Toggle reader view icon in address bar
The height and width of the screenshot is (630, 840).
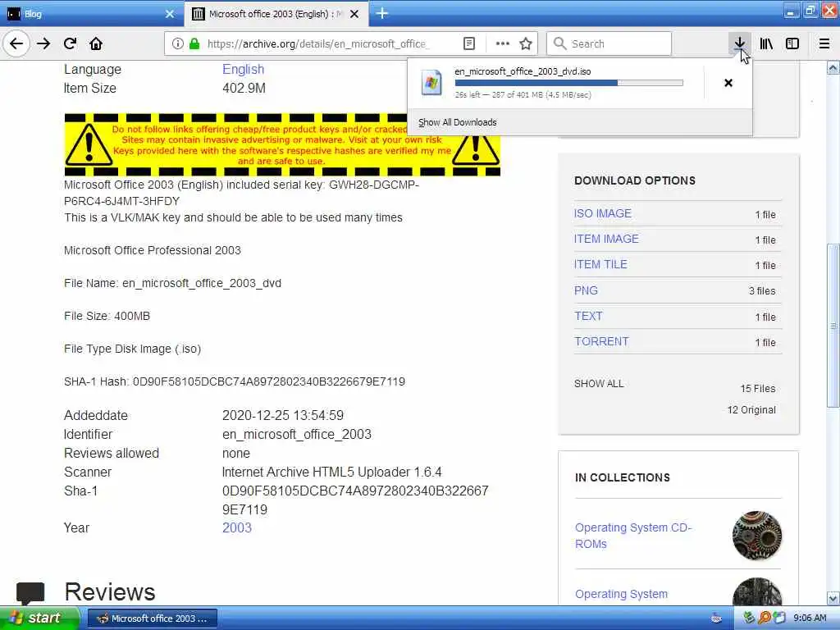pyautogui.click(x=468, y=44)
